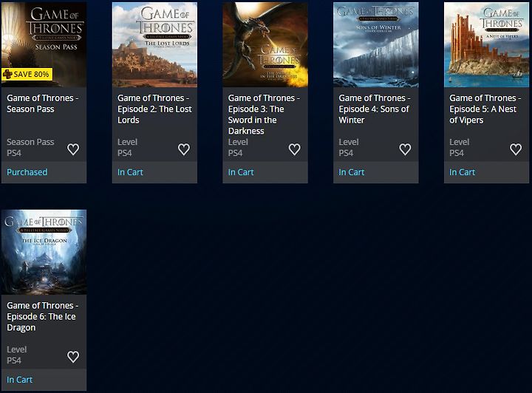
Task: Open 'Episode 6: The Ice Dragon' title link
Action: click(x=42, y=316)
